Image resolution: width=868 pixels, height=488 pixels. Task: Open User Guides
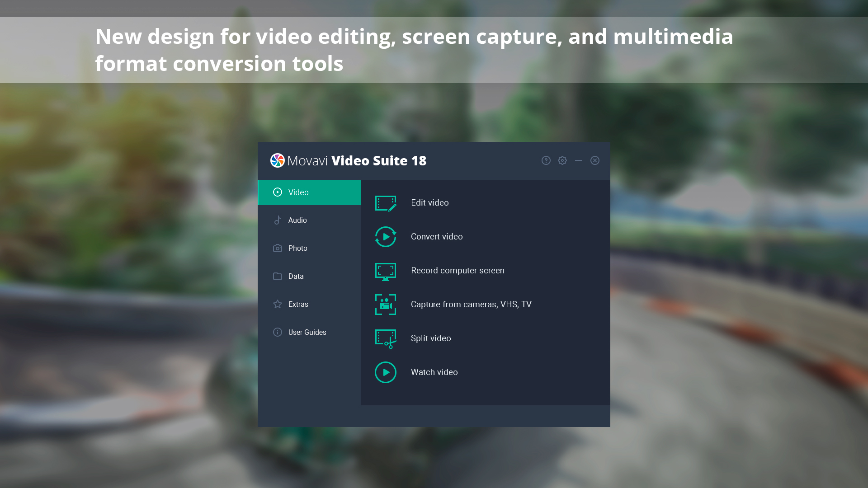pos(307,332)
